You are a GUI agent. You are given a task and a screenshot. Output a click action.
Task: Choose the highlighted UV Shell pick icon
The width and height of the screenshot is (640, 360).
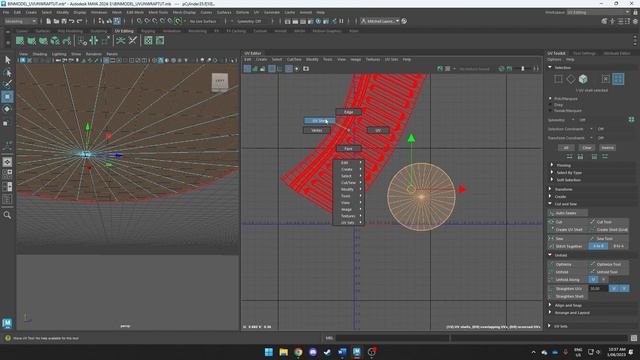[x=618, y=79]
